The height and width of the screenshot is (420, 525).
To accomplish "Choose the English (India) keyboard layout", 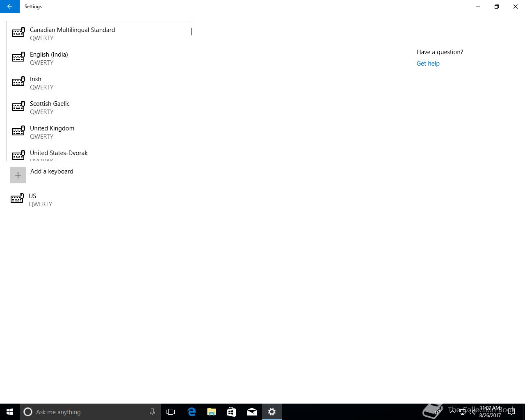I will [99, 58].
